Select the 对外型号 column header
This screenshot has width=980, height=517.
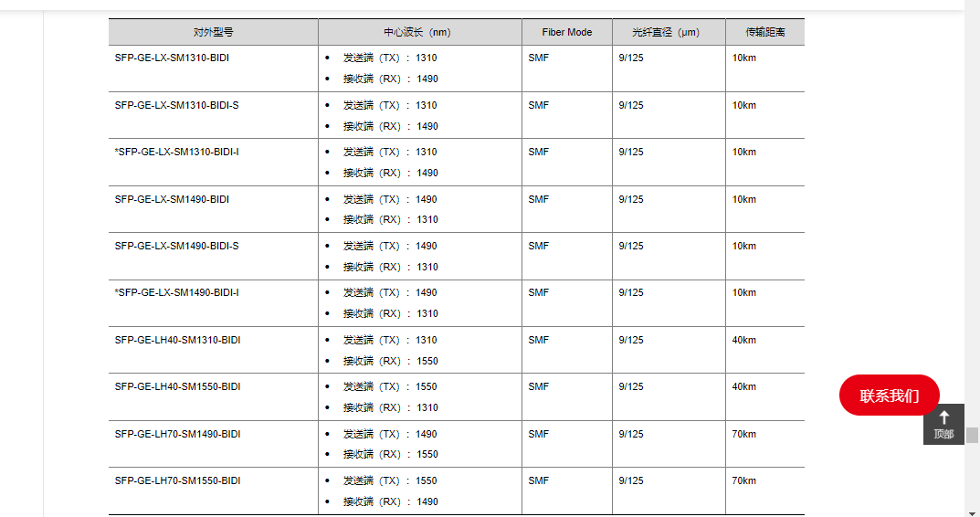(x=213, y=32)
